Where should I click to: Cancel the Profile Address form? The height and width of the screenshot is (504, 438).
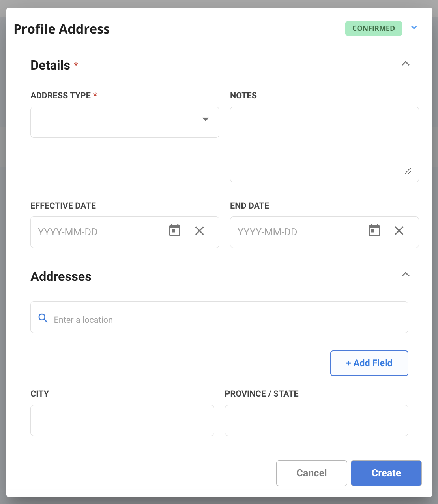click(311, 473)
